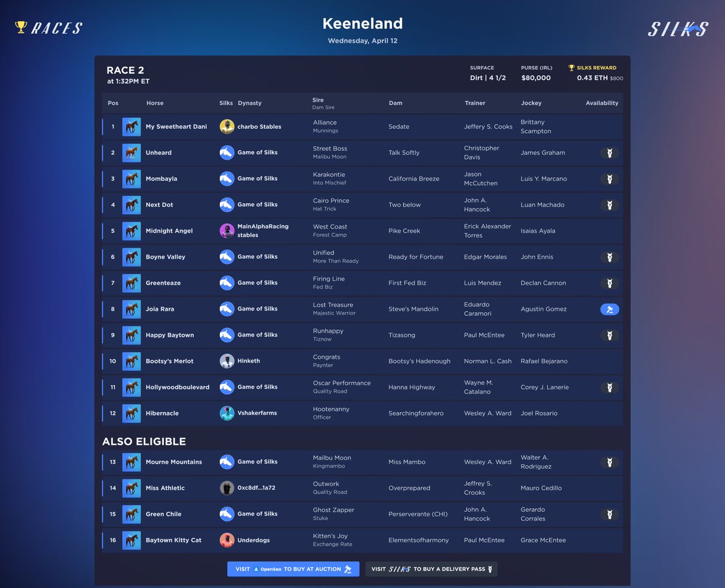The image size is (725, 588).
Task: Select horse name Joia Rara
Action: [160, 309]
